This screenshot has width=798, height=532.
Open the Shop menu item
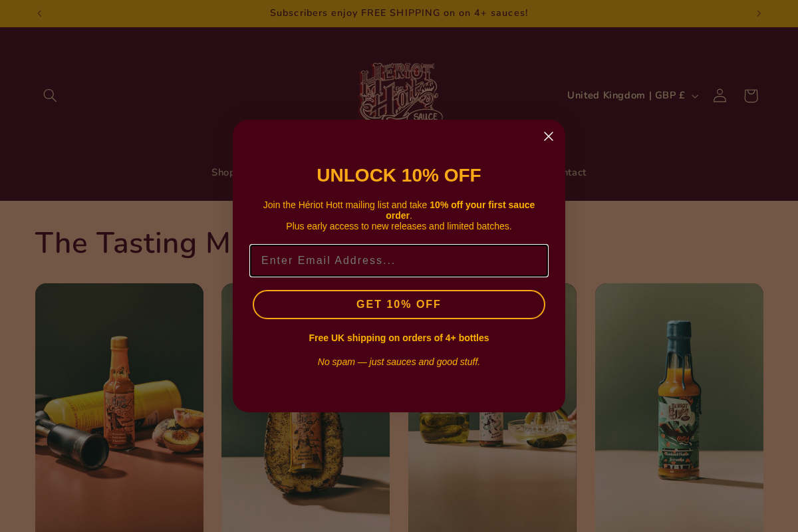coord(223,173)
